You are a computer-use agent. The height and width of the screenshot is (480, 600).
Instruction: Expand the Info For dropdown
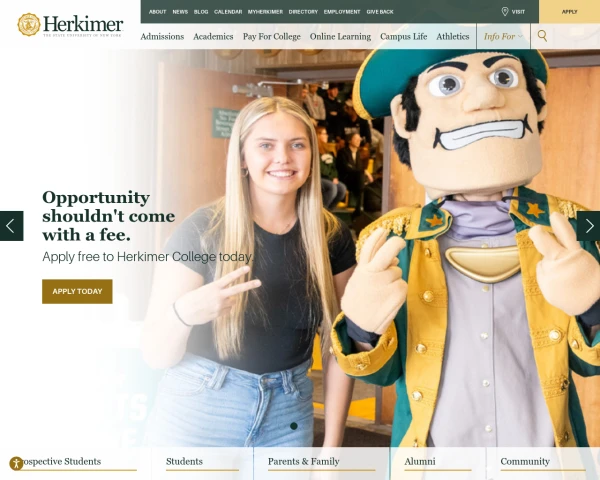(x=503, y=36)
